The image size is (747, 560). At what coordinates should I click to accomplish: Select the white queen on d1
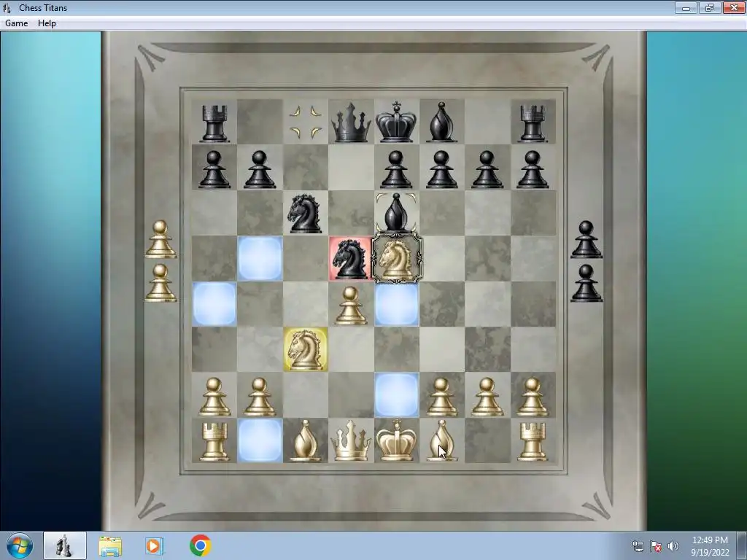coord(351,441)
